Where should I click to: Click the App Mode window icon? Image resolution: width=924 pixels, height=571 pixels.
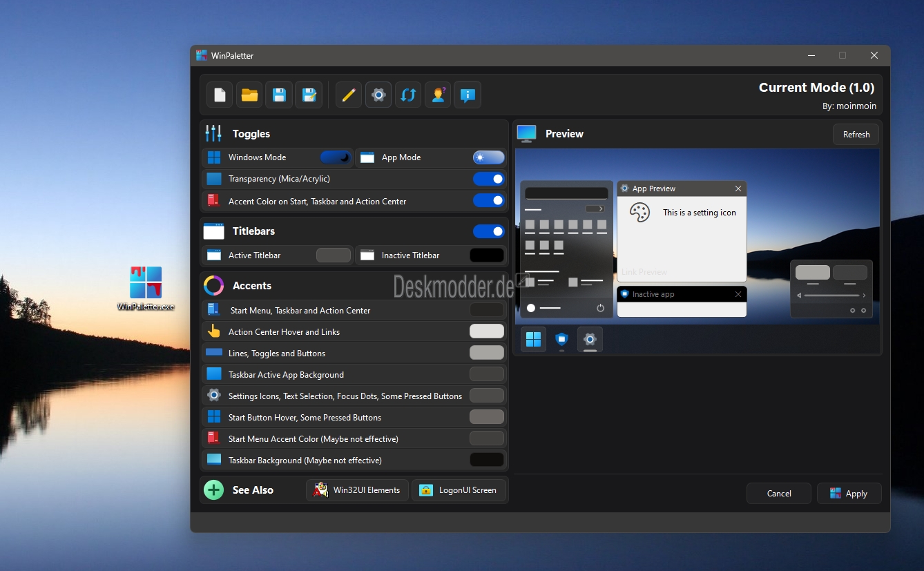pos(367,157)
